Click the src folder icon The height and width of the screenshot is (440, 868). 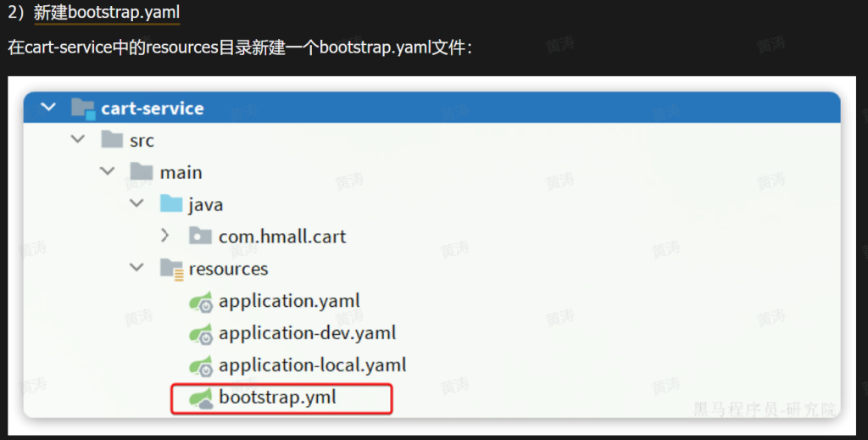point(112,140)
